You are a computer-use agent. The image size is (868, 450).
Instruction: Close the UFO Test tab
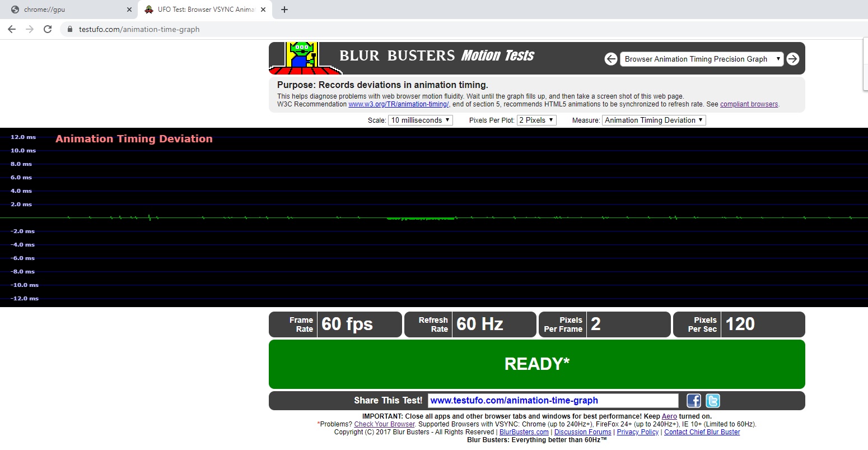(264, 10)
